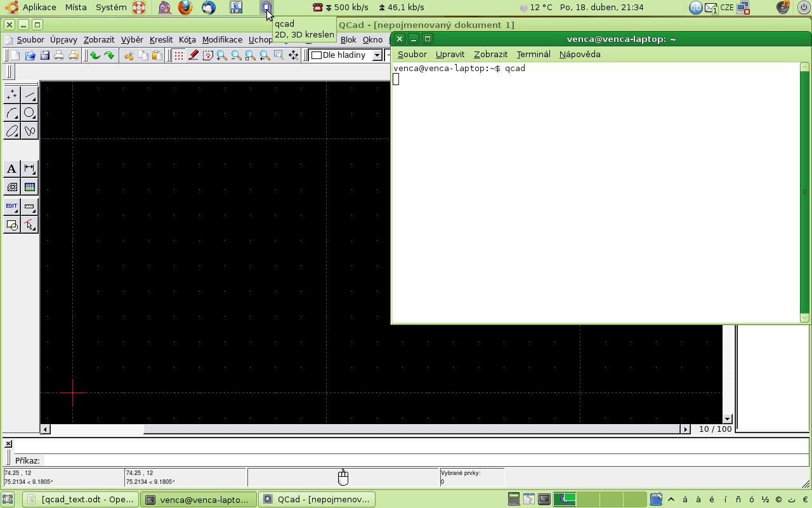The width and height of the screenshot is (812, 508).
Task: Open the Místa panel menu
Action: click(76, 8)
